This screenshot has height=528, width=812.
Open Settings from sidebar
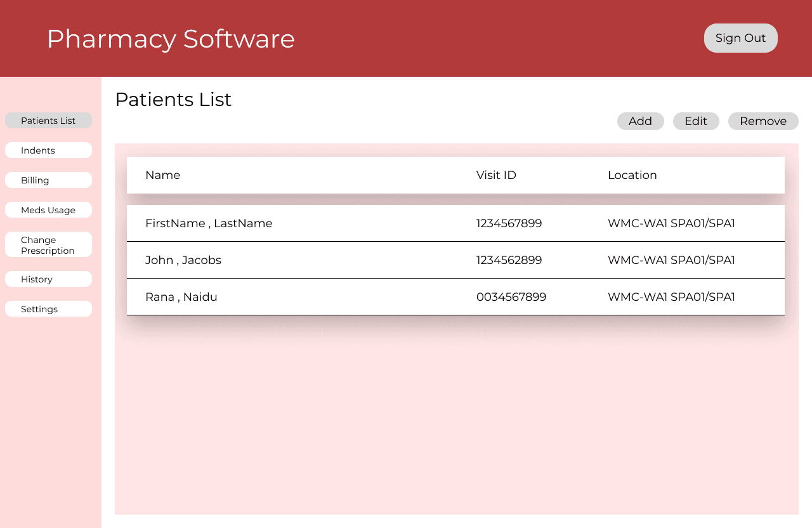(x=48, y=309)
